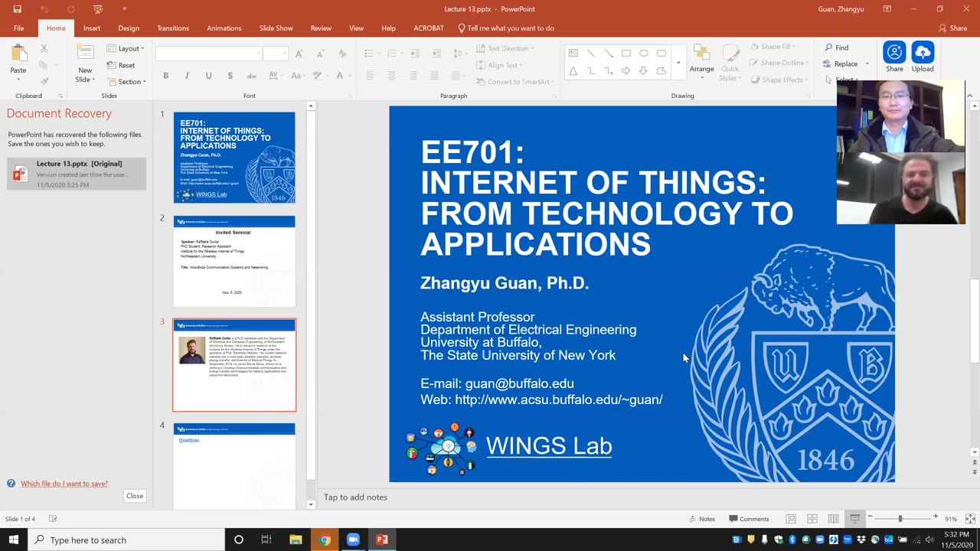The height and width of the screenshot is (551, 980).
Task: Expand the shapes gallery More arrow
Action: [x=678, y=62]
